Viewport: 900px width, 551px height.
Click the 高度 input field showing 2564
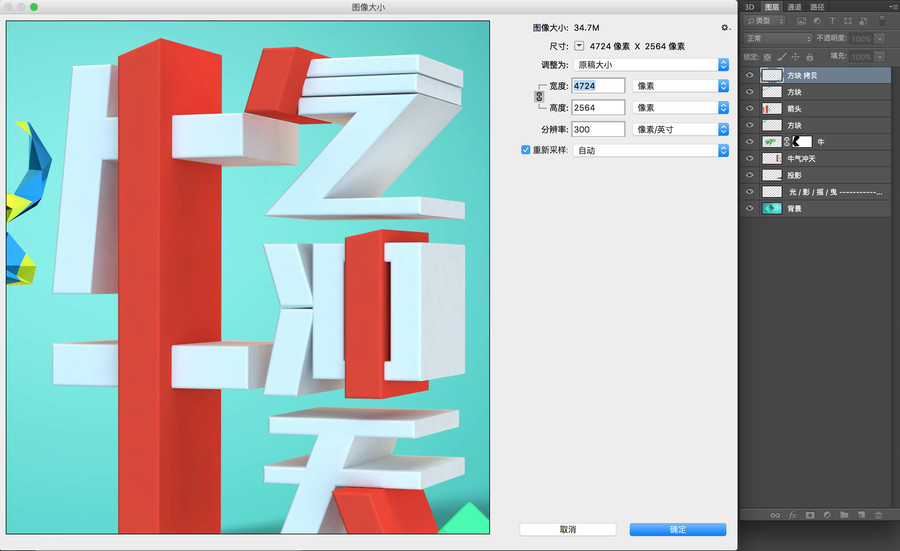click(x=598, y=107)
